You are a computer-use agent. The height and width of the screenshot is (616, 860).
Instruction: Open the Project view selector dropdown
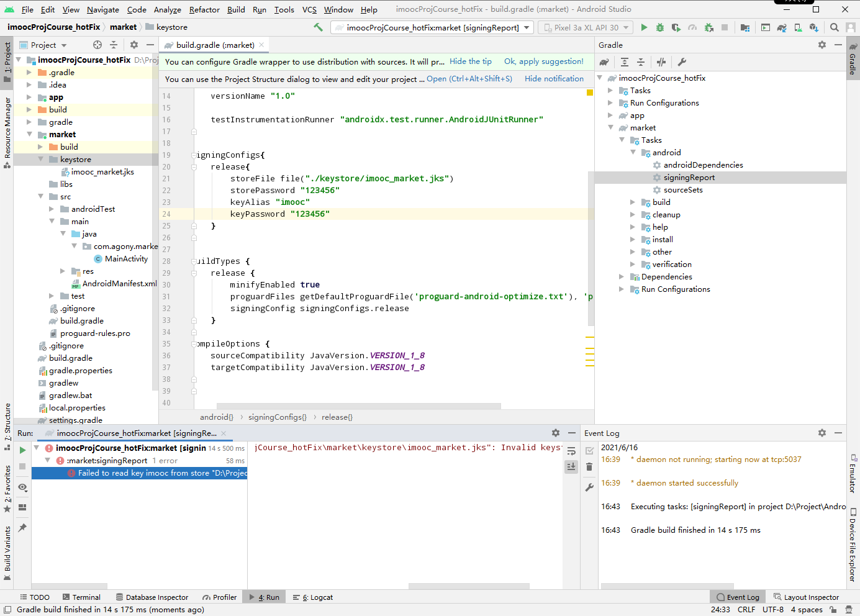[x=43, y=45]
